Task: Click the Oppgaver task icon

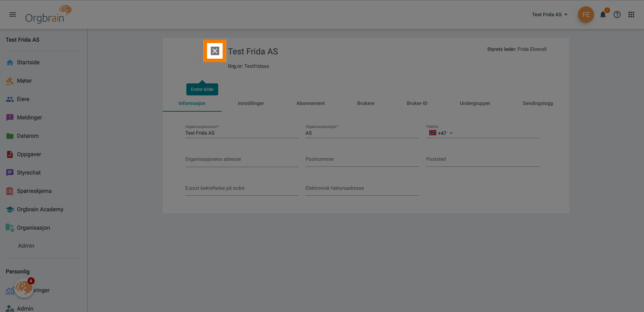Action: (10, 154)
